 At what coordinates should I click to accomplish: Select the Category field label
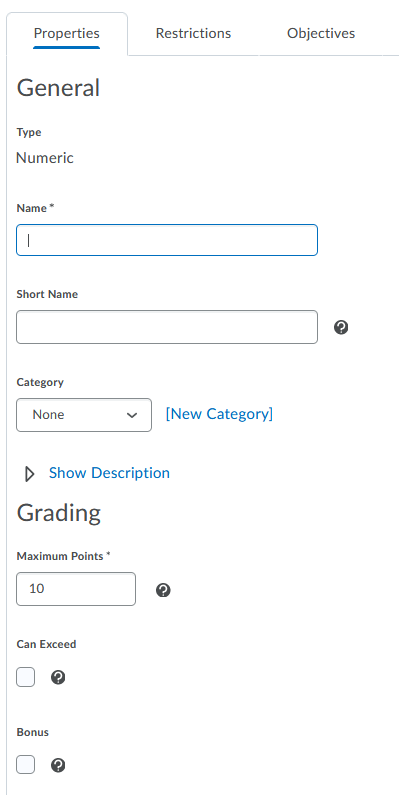(40, 382)
